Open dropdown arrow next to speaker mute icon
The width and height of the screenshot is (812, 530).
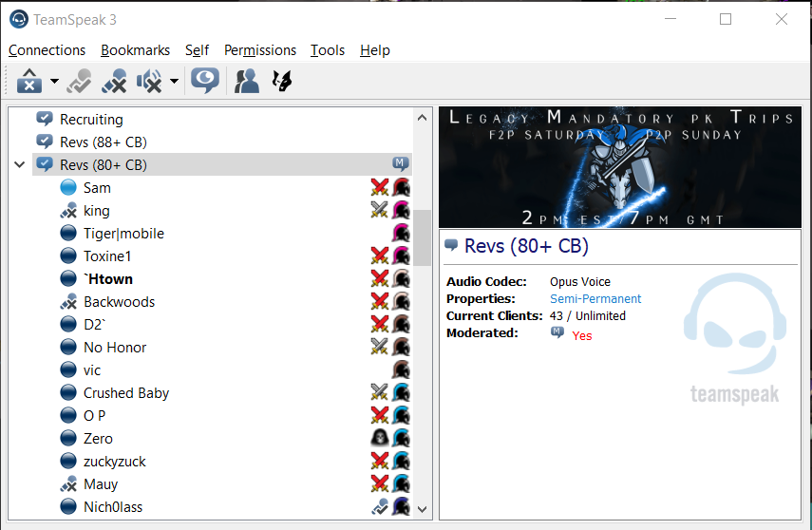pos(175,82)
